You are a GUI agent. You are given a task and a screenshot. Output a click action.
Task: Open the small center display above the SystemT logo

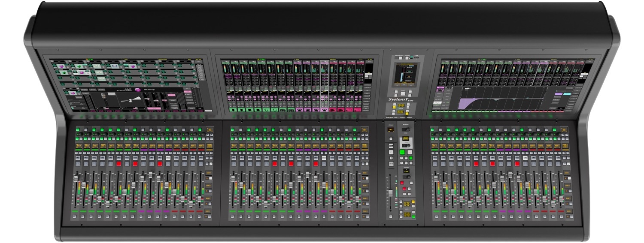point(404,74)
